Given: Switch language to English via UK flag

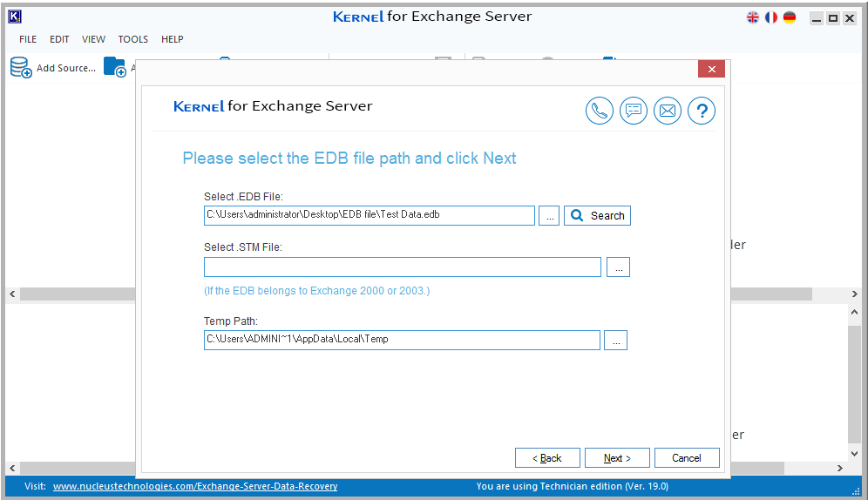Looking at the screenshot, I should (x=753, y=17).
